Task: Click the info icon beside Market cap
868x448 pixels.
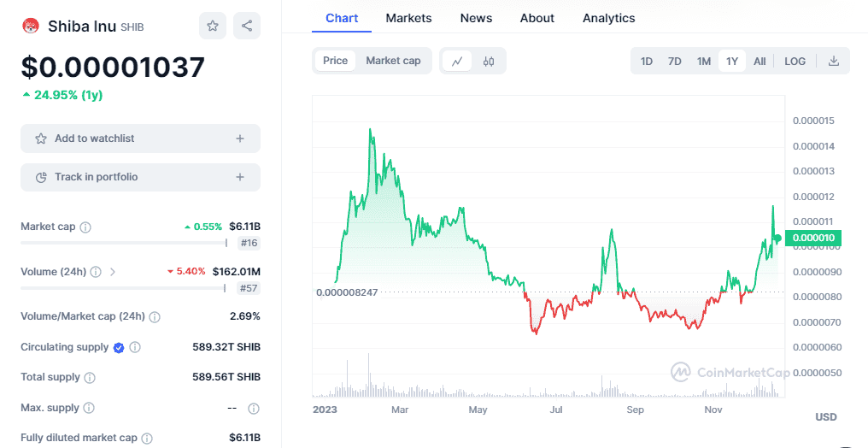Action: (85, 227)
